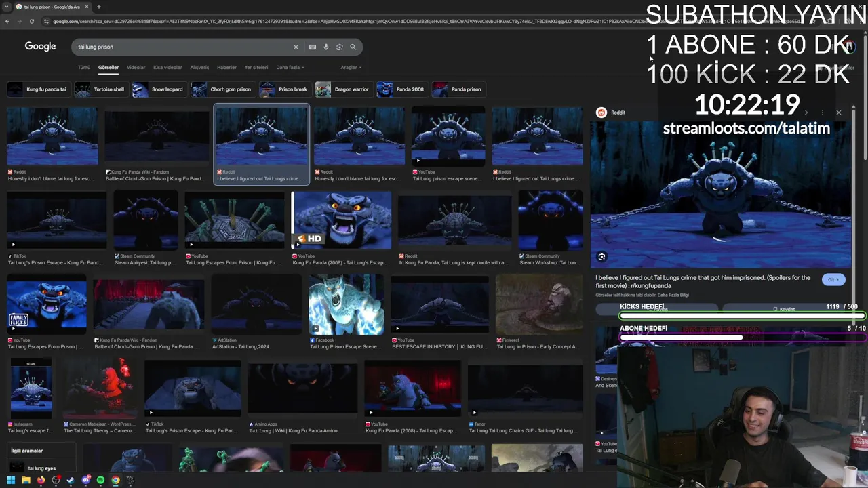Screen dimensions: 868x488
Task: Switch to Chrome taskbar icon
Action: point(115,480)
